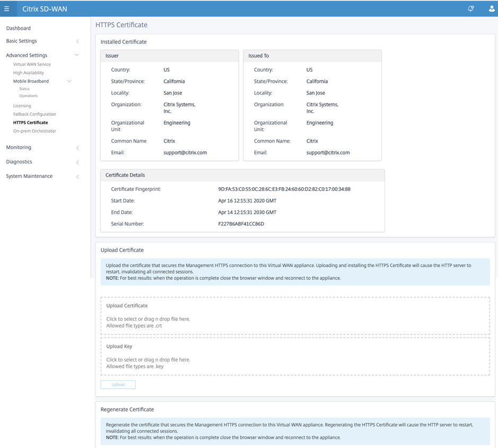Open Diagnostics menu

pyautogui.click(x=19, y=162)
